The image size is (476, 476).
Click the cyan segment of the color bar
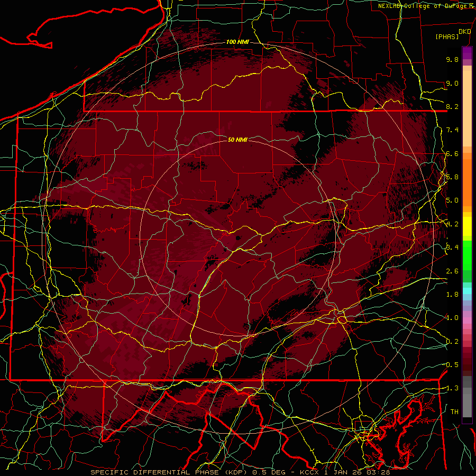467,291
